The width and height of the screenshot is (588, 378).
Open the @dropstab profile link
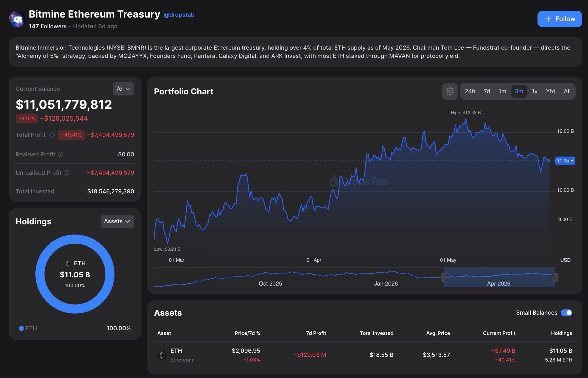(179, 15)
